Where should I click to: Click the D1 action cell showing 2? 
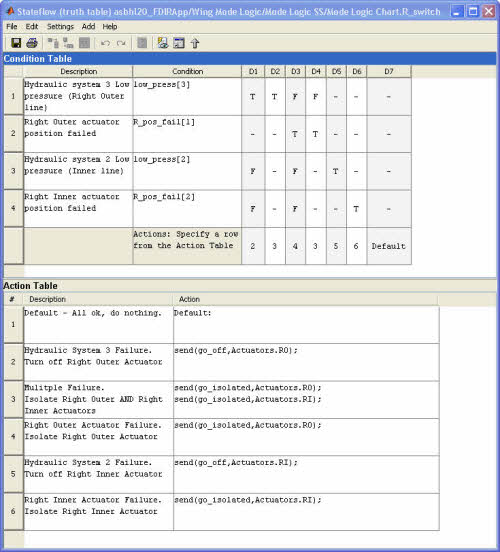(x=253, y=246)
